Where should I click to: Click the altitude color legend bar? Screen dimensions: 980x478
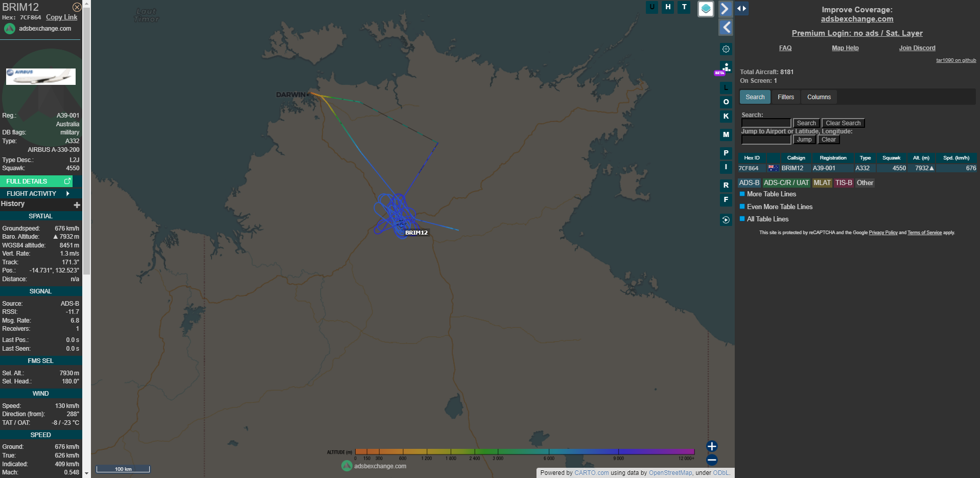525,451
